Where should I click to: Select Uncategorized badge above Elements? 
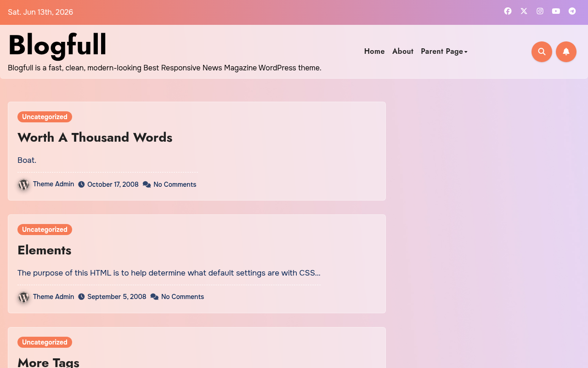click(x=45, y=230)
